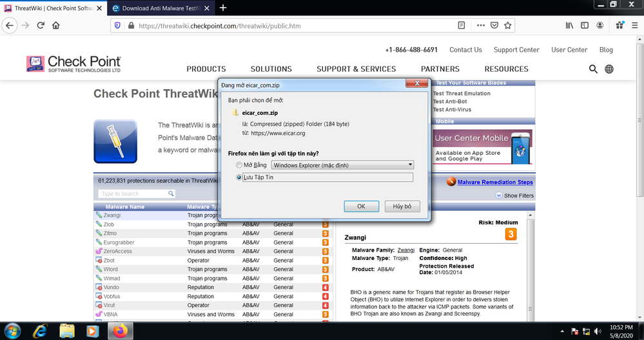This screenshot has width=644, height=340.
Task: Open the RESOURCES menu
Action: click(x=507, y=69)
